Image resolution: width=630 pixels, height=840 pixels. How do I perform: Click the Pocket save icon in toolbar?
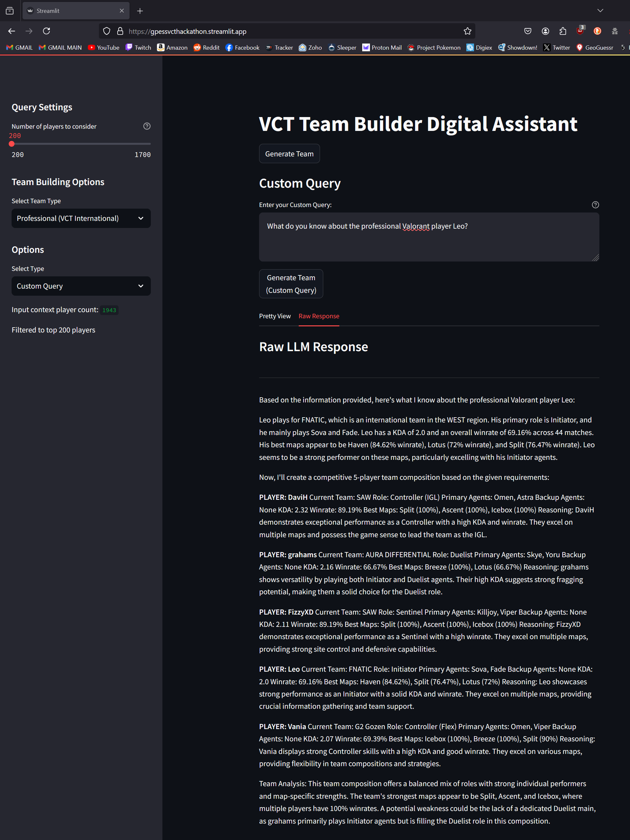pyautogui.click(x=528, y=31)
